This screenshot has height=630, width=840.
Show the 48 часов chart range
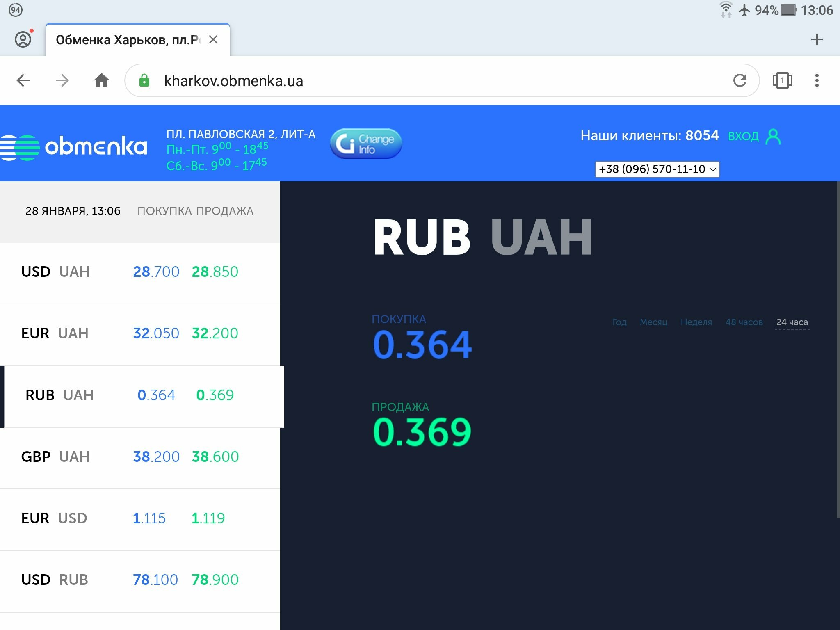point(744,322)
